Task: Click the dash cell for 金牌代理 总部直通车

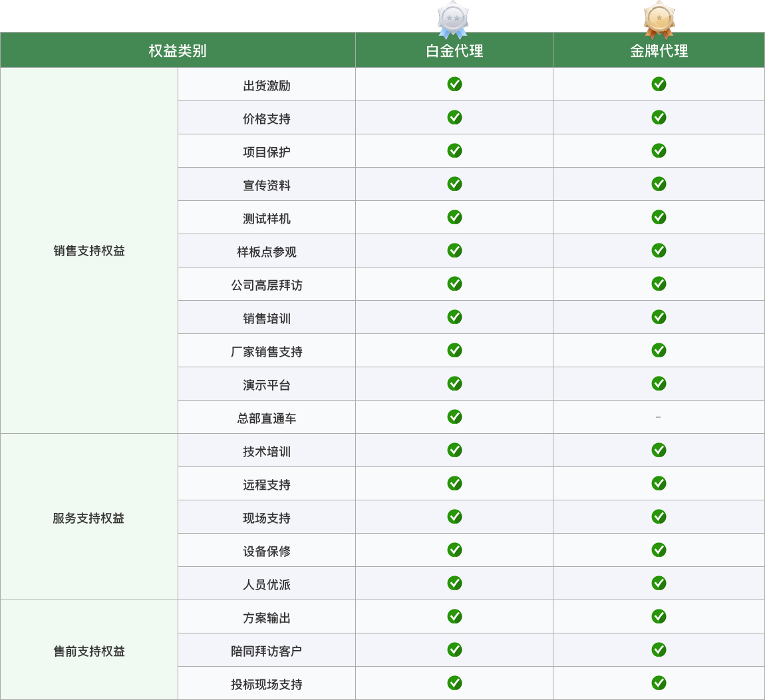Action: 659,417
